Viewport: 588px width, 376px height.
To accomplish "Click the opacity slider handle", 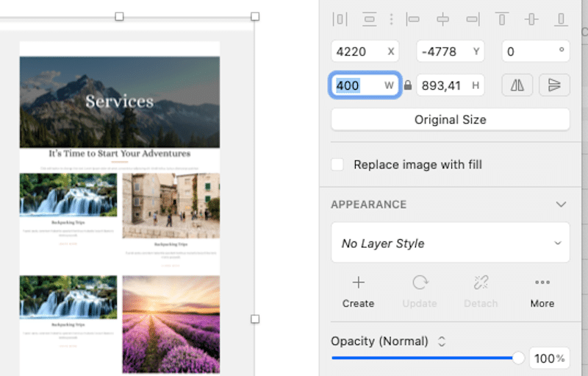I will pyautogui.click(x=518, y=358).
